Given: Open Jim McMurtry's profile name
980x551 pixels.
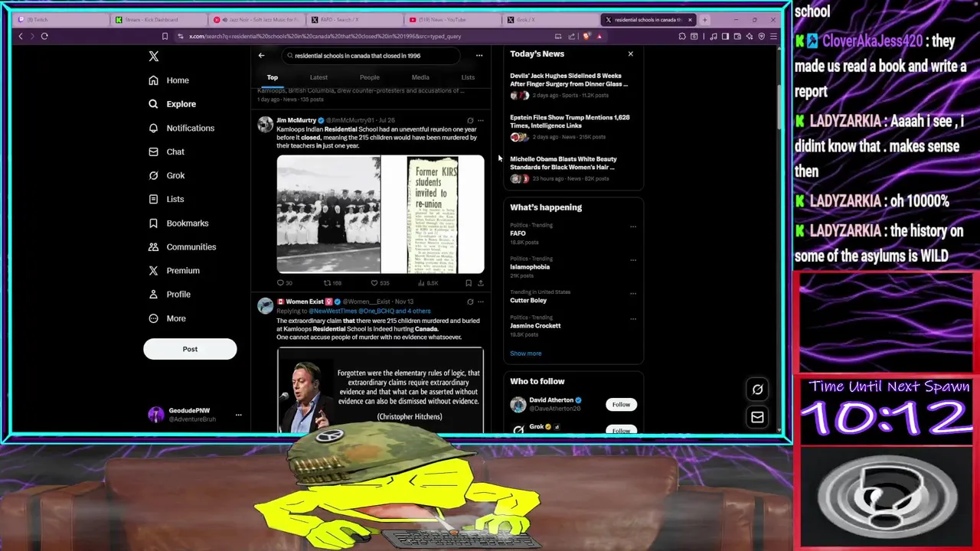Looking at the screenshot, I should pyautogui.click(x=296, y=120).
